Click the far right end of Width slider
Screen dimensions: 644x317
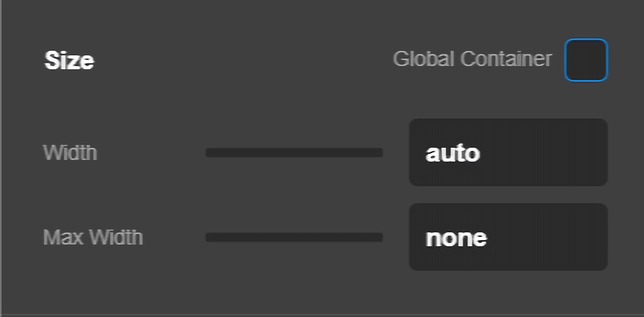[x=381, y=152]
